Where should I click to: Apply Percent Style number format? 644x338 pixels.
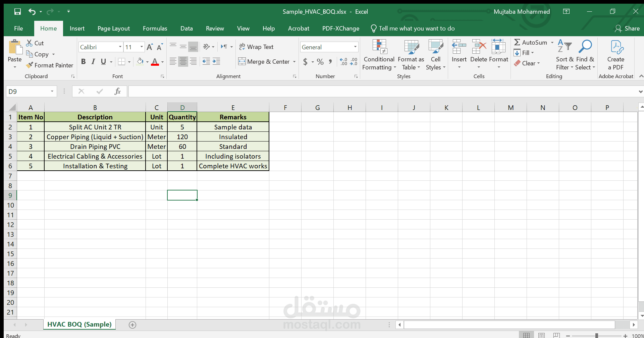point(320,62)
